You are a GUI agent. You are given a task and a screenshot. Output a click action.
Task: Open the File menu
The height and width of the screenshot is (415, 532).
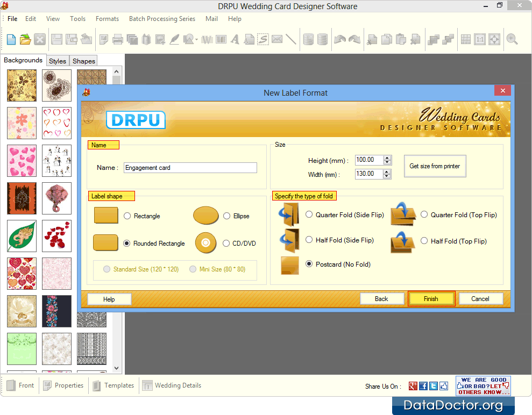point(12,19)
